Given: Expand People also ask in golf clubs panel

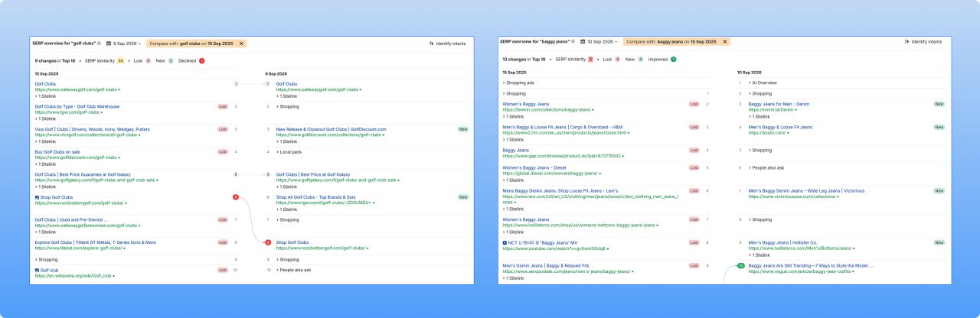Looking at the screenshot, I should coord(294,270).
